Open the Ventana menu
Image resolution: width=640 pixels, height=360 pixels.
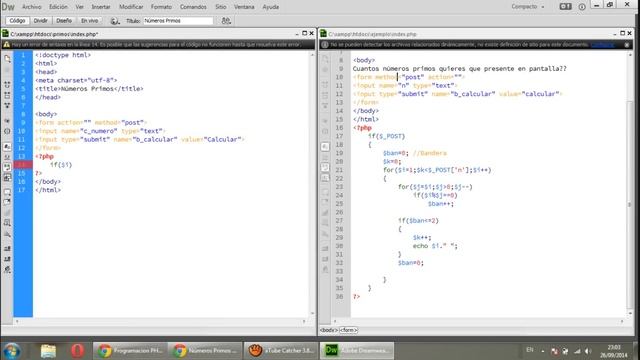(x=244, y=7)
